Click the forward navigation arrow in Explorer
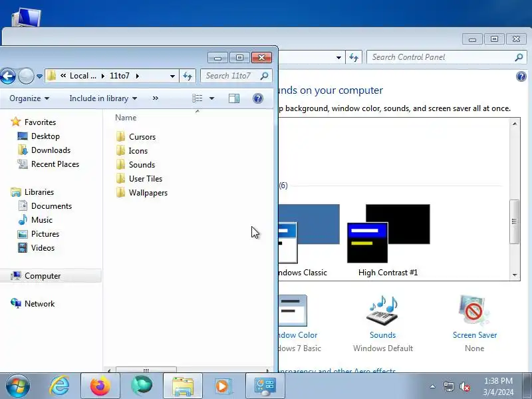This screenshot has height=399, width=532. (26, 76)
